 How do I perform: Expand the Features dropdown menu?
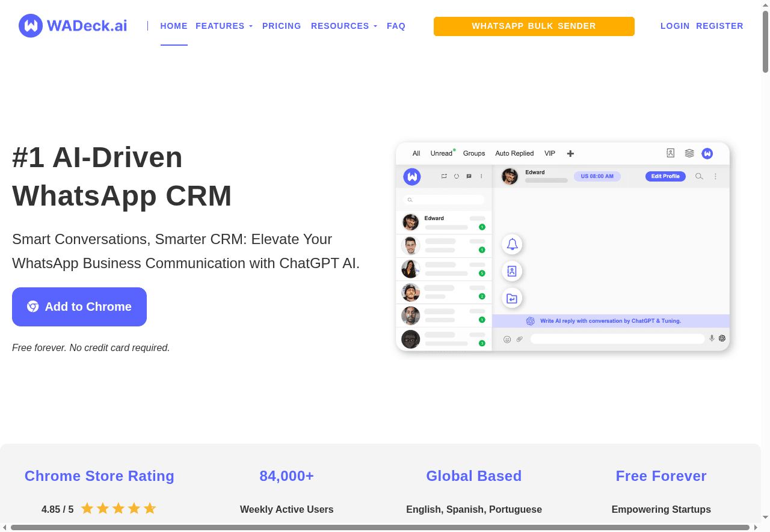(224, 26)
